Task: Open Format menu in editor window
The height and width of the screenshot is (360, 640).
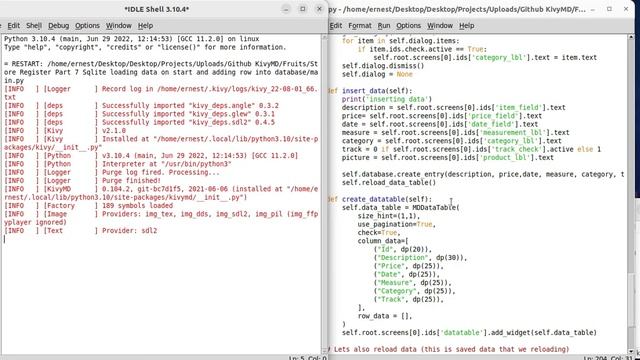Action: pos(360,25)
